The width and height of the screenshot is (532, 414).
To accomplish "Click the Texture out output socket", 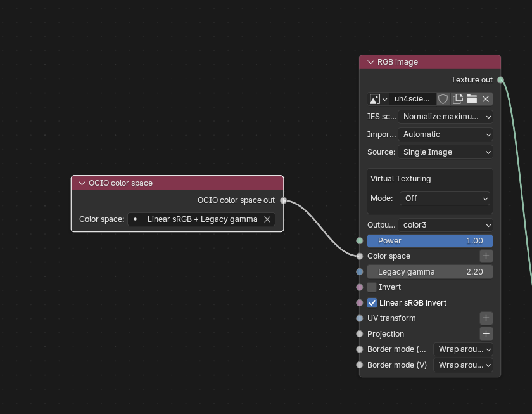I will [x=500, y=80].
